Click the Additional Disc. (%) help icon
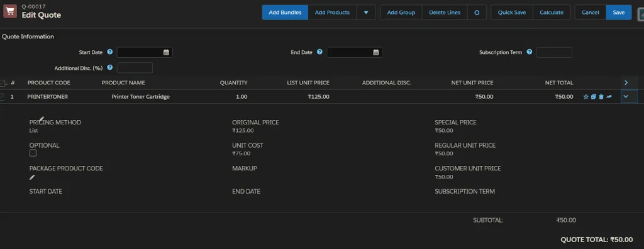This screenshot has height=249, width=644. (109, 67)
